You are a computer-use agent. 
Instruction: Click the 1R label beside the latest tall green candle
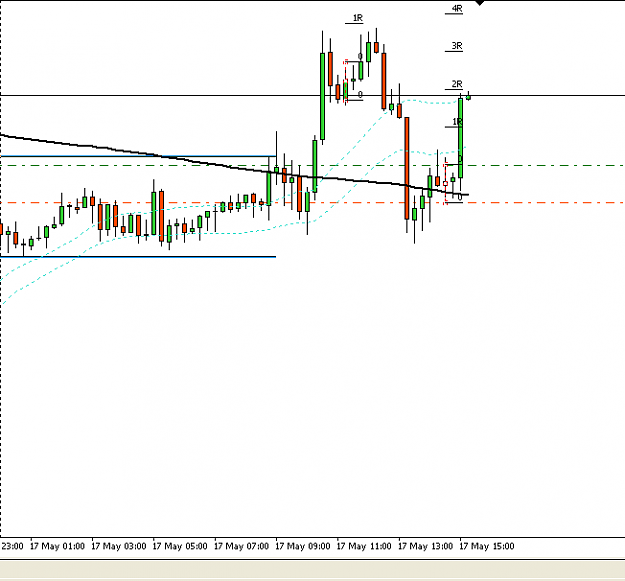point(457,122)
